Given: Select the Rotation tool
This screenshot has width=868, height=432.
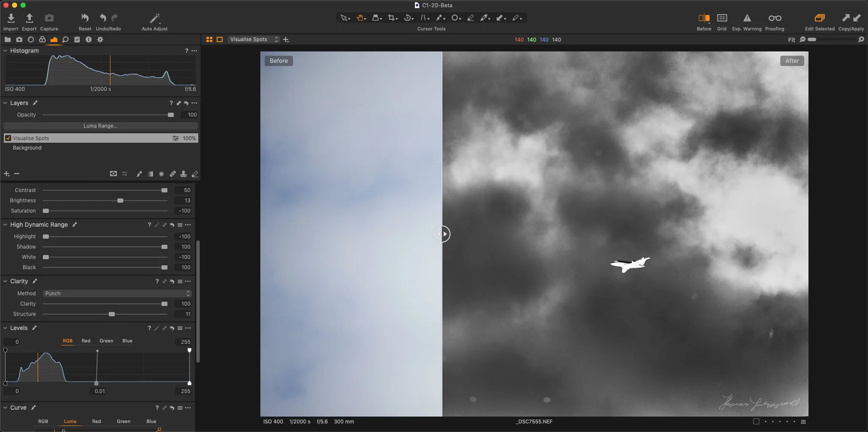Looking at the screenshot, I should [x=408, y=18].
